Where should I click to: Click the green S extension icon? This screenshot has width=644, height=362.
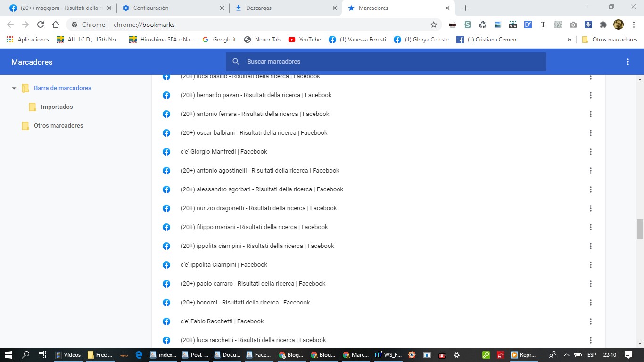coord(467,25)
